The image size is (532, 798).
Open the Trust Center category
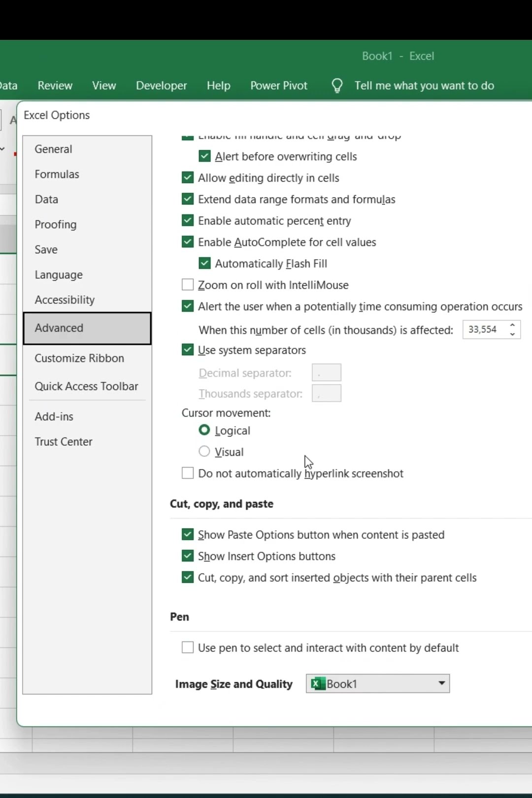pos(64,442)
